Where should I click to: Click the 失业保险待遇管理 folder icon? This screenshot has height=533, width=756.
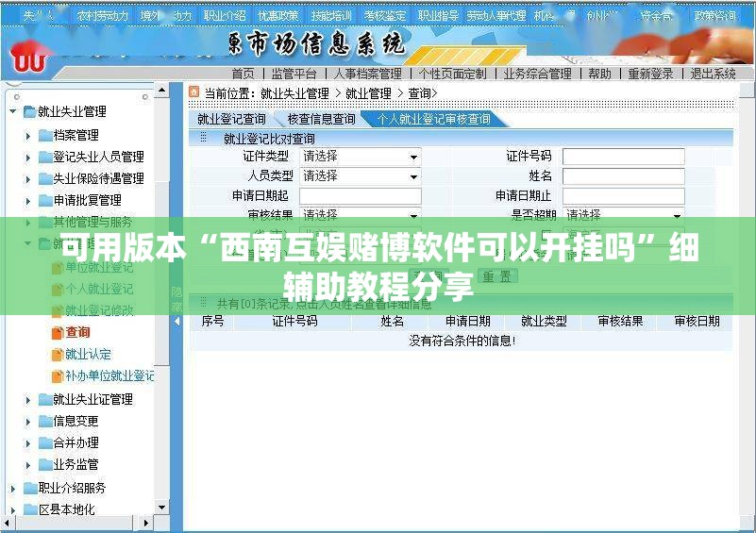point(45,179)
